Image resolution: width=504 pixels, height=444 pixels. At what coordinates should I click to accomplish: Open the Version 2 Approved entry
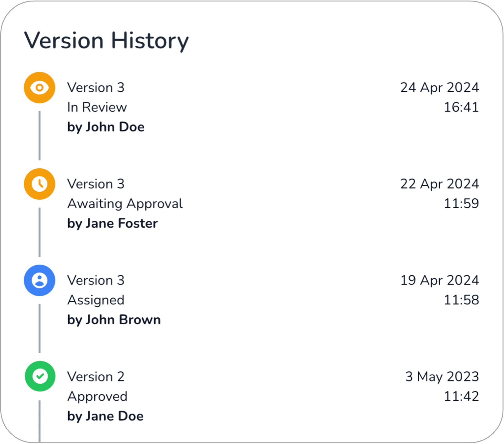tap(251, 396)
